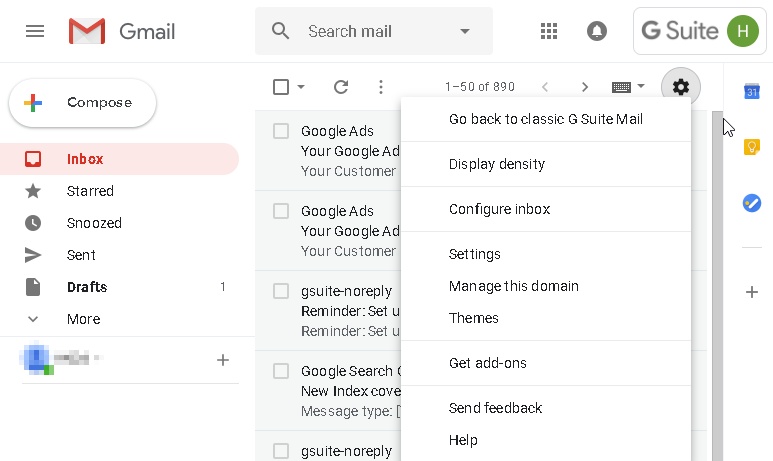Select the Google Search Console email checkbox
The image size is (773, 461).
(x=281, y=371)
